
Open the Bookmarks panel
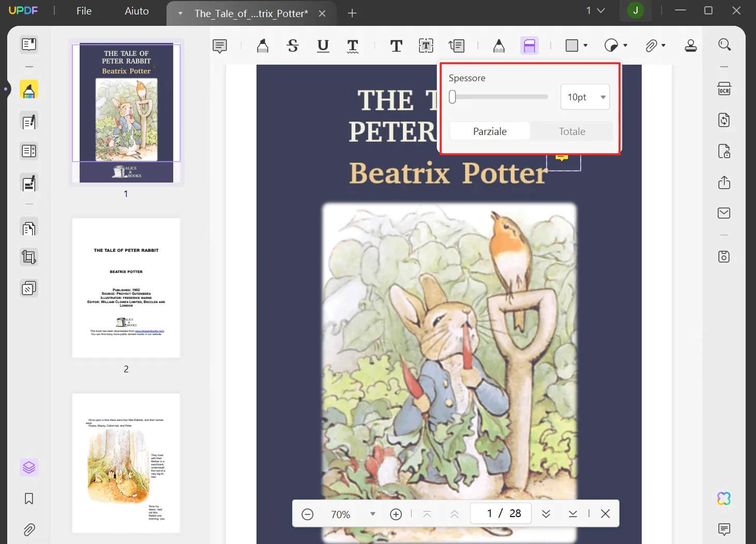(x=29, y=498)
